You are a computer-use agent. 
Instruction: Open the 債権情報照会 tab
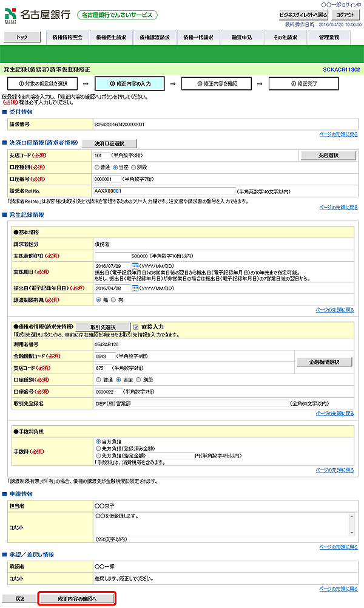(68, 38)
